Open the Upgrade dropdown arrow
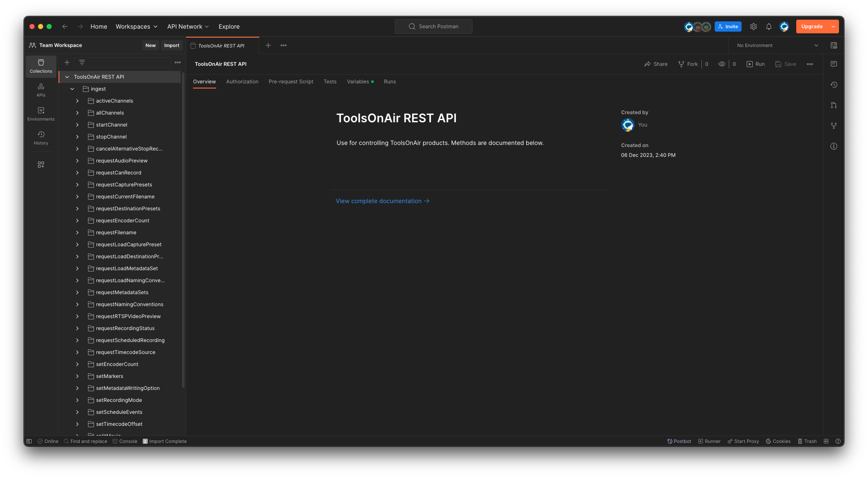The width and height of the screenshot is (868, 478). (833, 27)
